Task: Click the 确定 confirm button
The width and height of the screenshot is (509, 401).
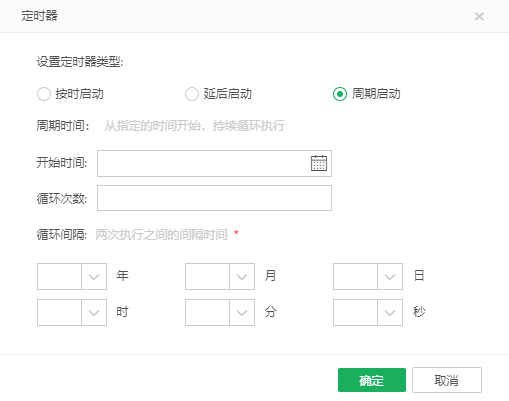Action: (x=372, y=380)
